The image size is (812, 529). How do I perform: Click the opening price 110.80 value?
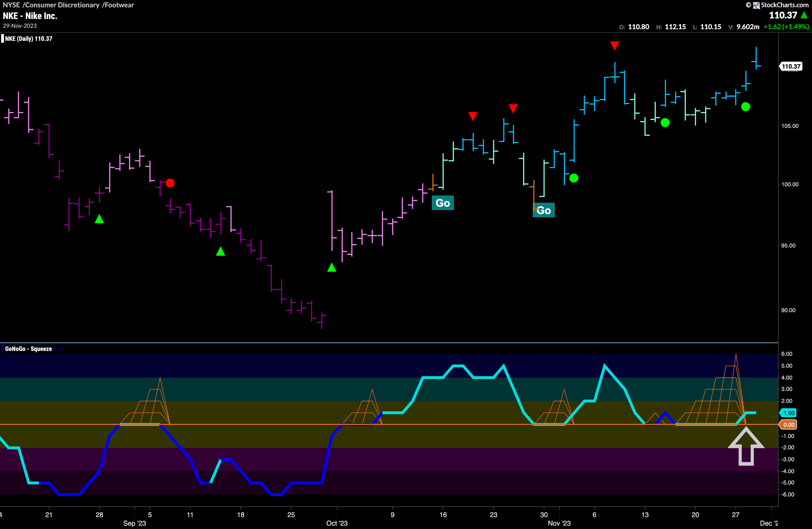(638, 27)
